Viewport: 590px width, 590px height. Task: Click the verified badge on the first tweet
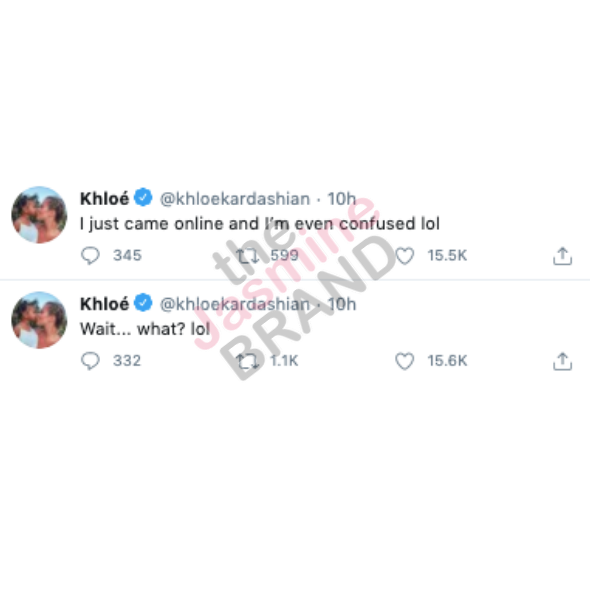click(143, 198)
